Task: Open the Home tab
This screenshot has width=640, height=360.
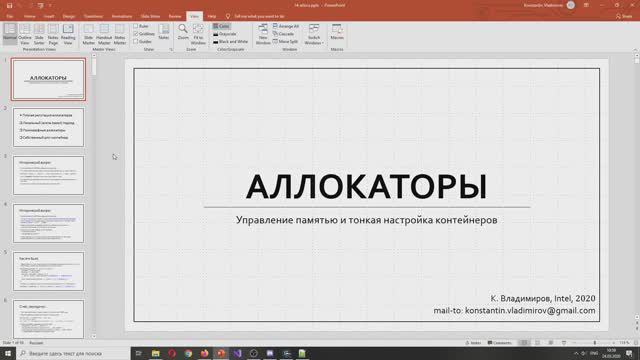Action: (x=29, y=16)
